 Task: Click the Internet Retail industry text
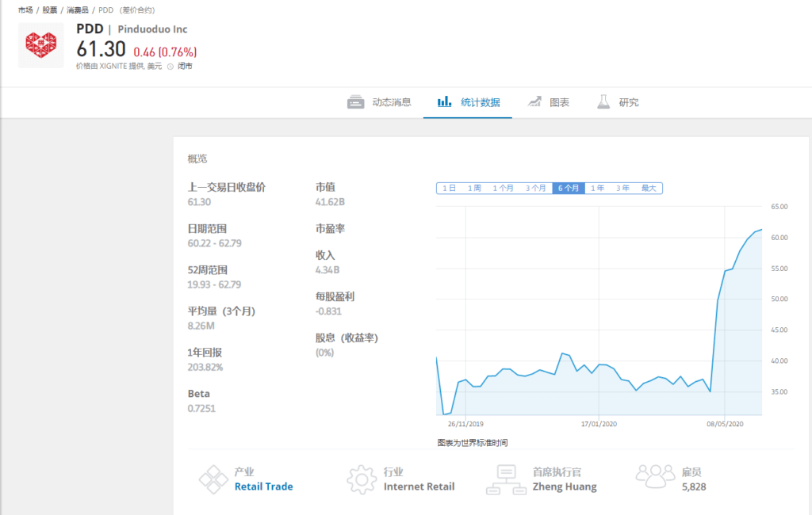coord(419,486)
